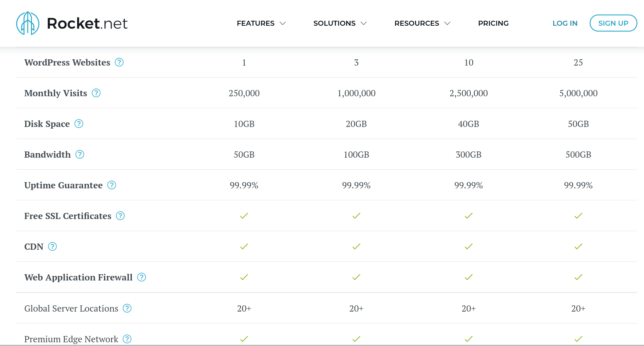Show Premium Edge Network help tooltip

pos(127,339)
